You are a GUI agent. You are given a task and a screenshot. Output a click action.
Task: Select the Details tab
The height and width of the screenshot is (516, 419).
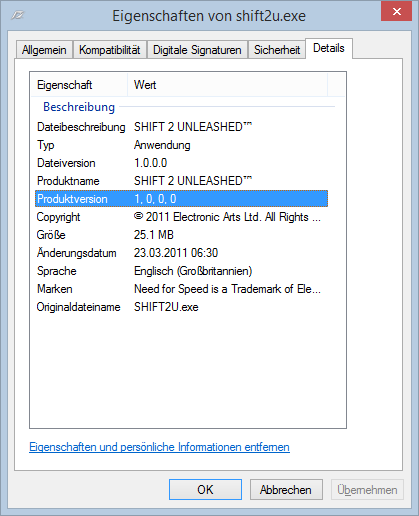pyautogui.click(x=329, y=48)
